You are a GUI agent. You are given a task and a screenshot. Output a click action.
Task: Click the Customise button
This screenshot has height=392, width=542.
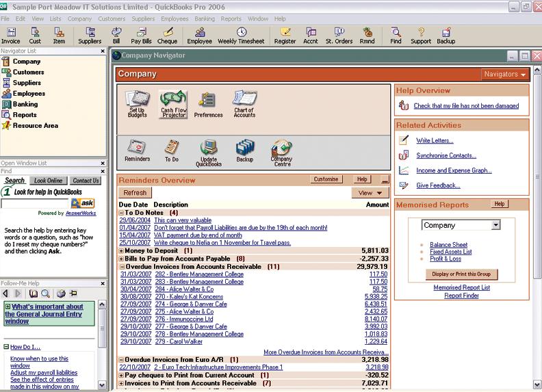[x=326, y=179]
